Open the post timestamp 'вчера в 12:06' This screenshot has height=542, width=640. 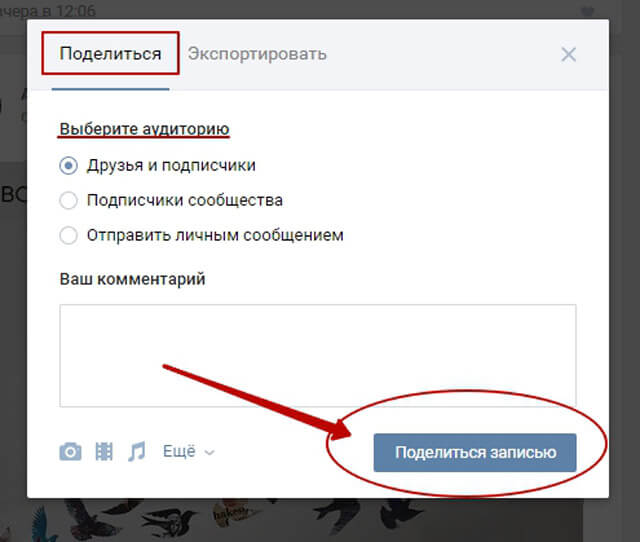coord(47,11)
